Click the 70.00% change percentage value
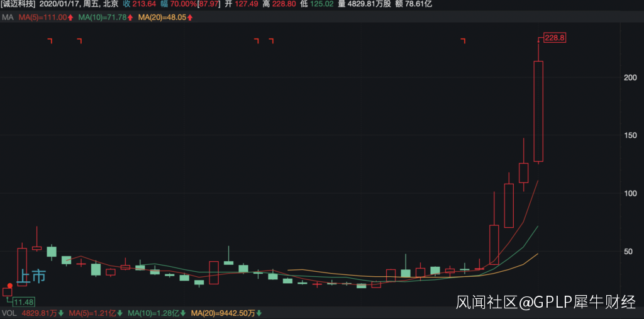 [183, 5]
